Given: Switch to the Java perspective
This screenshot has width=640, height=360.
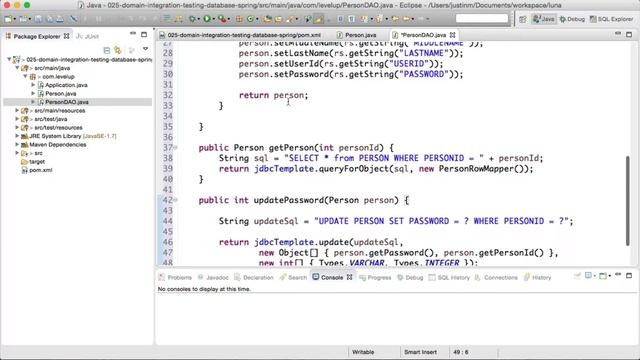Looking at the screenshot, I should (544, 19).
